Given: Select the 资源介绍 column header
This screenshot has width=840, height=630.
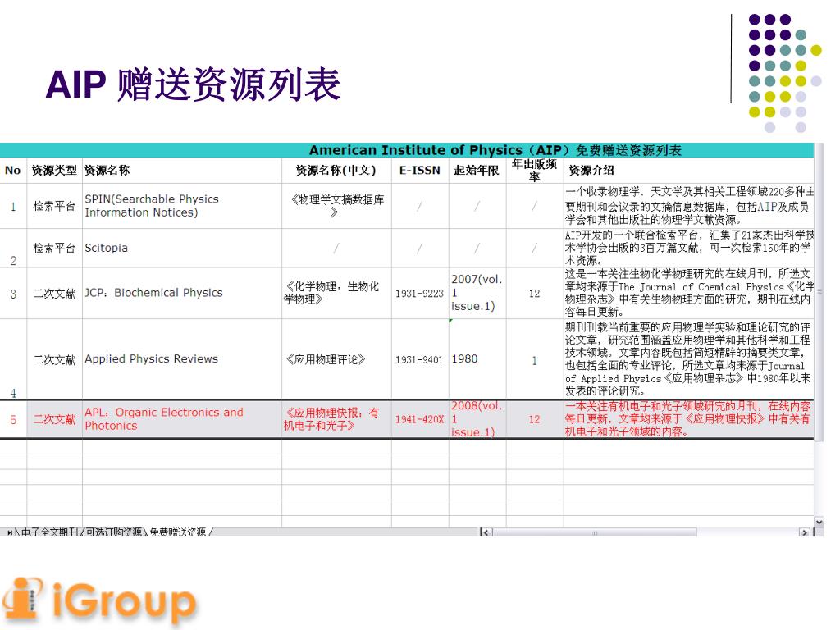Looking at the screenshot, I should (688, 171).
